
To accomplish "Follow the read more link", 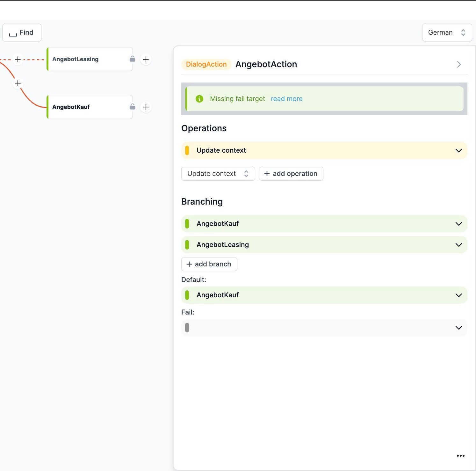I will (x=287, y=99).
